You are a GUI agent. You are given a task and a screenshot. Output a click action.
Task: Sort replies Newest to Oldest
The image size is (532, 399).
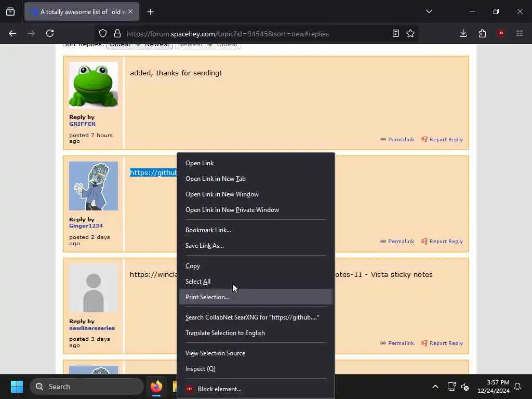click(x=208, y=45)
